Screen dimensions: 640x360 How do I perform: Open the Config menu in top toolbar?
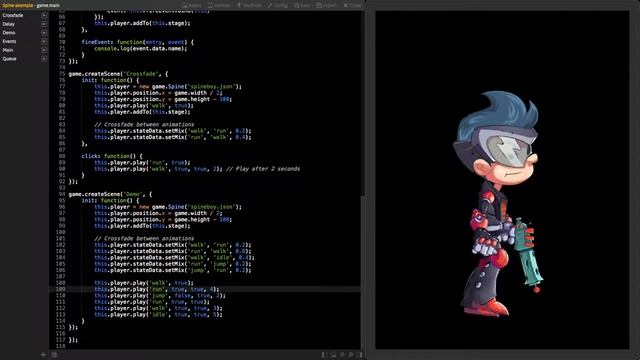(x=278, y=5)
